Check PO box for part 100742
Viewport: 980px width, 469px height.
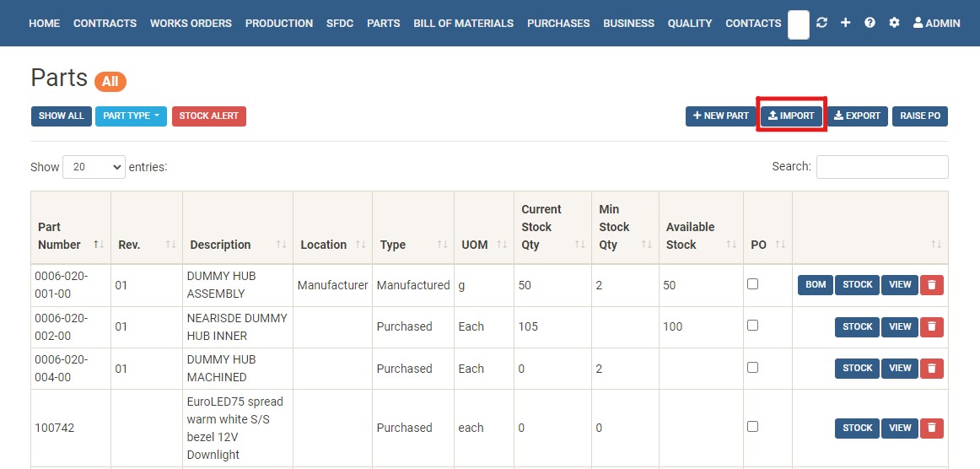pyautogui.click(x=752, y=427)
